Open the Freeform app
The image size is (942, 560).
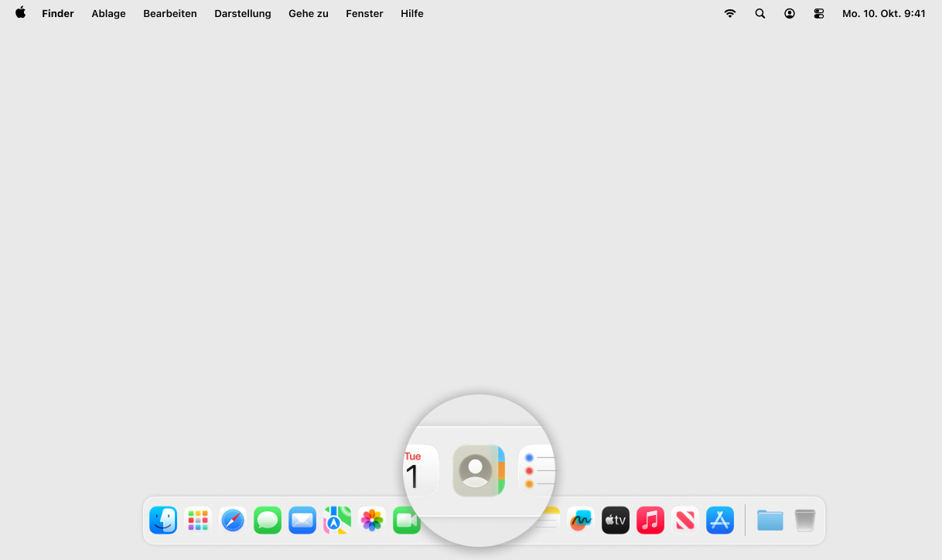581,521
